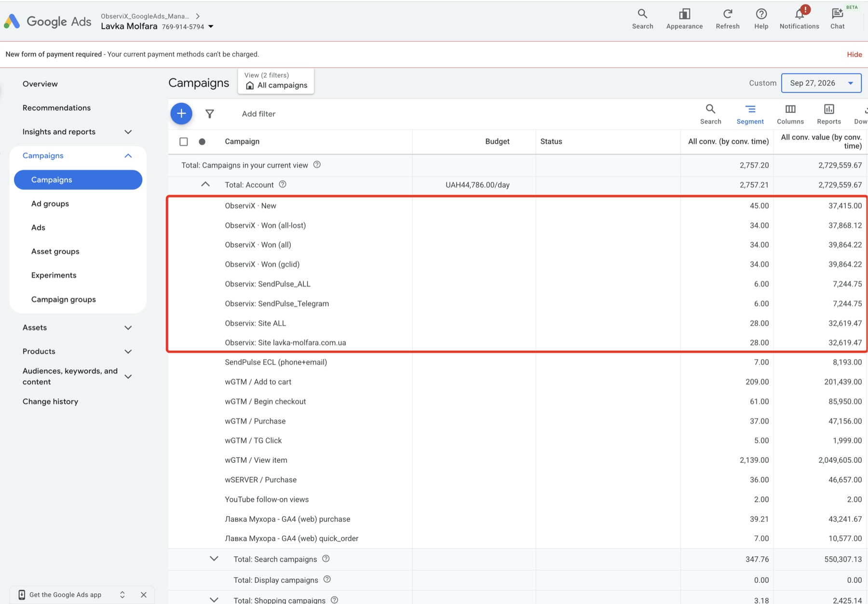Viewport: 868px width, 604px height.
Task: Hide the payment required banner
Action: coord(854,55)
